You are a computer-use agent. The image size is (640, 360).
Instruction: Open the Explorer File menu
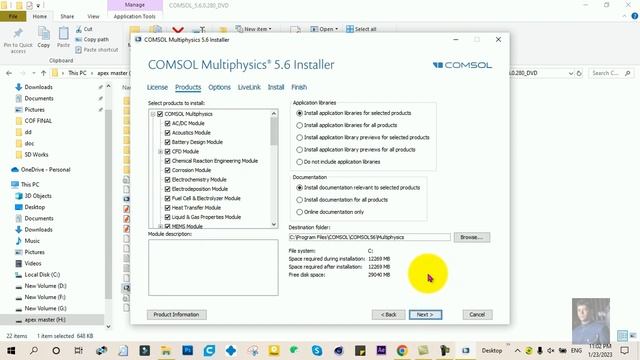tap(13, 16)
